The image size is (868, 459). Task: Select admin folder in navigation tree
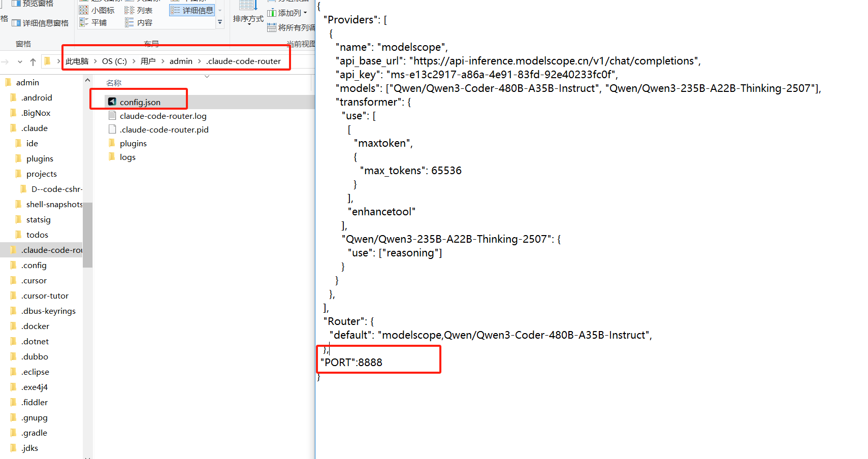click(x=27, y=82)
